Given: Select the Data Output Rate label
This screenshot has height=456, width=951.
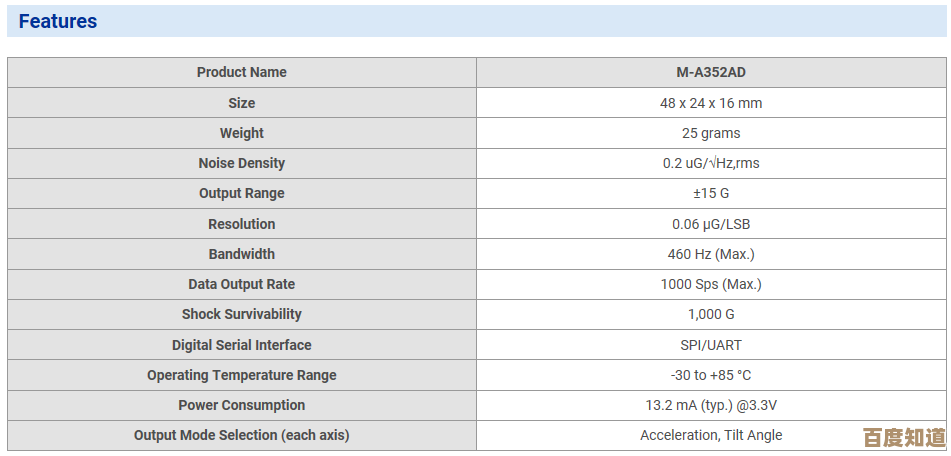Looking at the screenshot, I should [241, 284].
